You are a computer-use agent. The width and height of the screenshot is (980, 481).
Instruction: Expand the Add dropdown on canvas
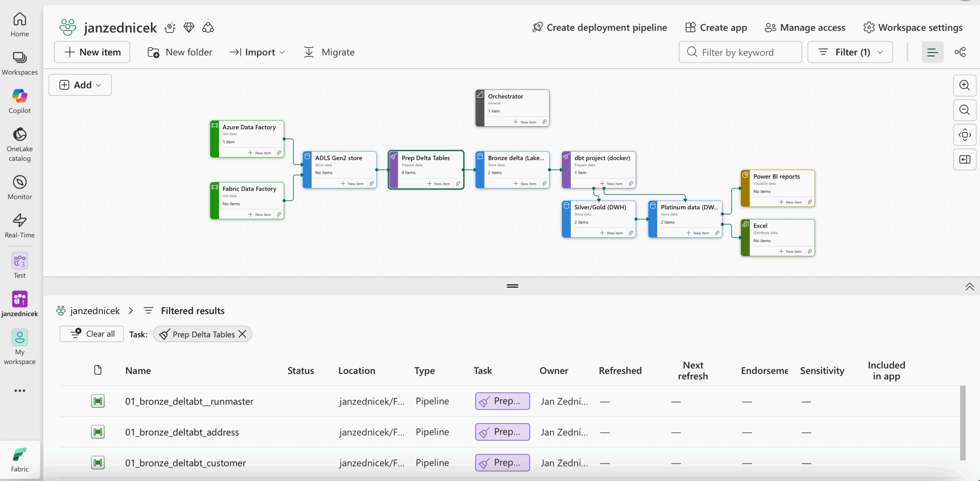click(x=80, y=85)
